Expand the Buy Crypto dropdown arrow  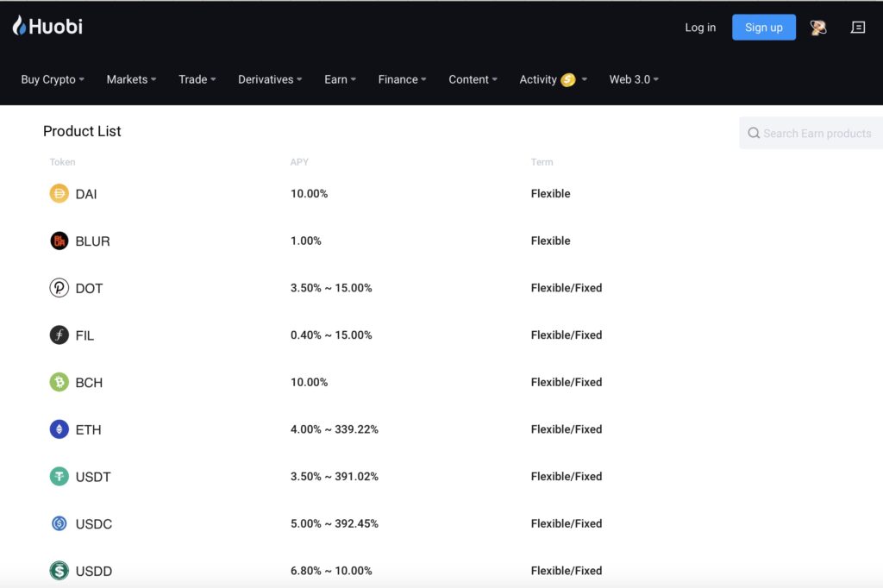click(x=82, y=79)
